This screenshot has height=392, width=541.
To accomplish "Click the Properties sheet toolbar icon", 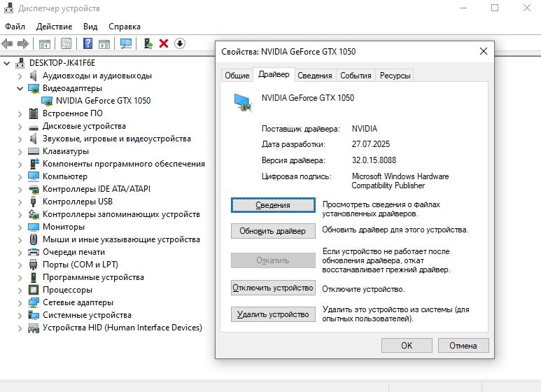I will tap(66, 43).
